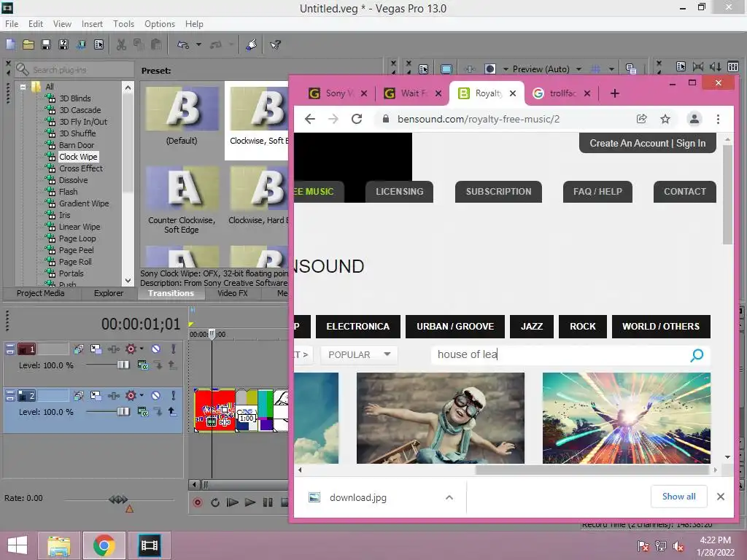The image size is (747, 560).
Task: Open automation settings dropdown on track 1
Action: pos(142,349)
